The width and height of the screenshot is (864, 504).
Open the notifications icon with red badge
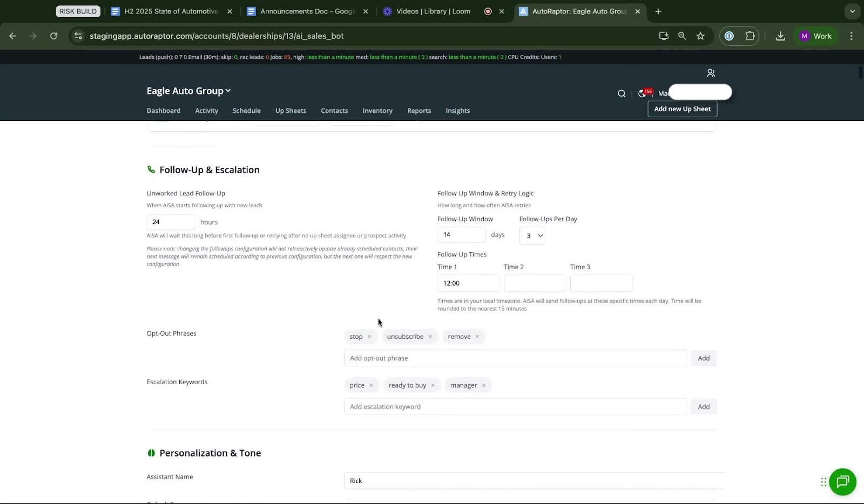tap(643, 93)
